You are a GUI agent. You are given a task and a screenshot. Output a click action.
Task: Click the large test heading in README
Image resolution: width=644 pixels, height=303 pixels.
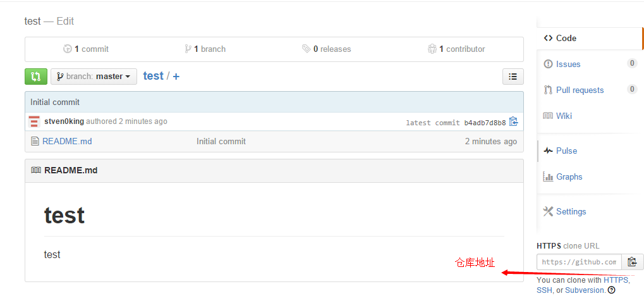point(64,215)
